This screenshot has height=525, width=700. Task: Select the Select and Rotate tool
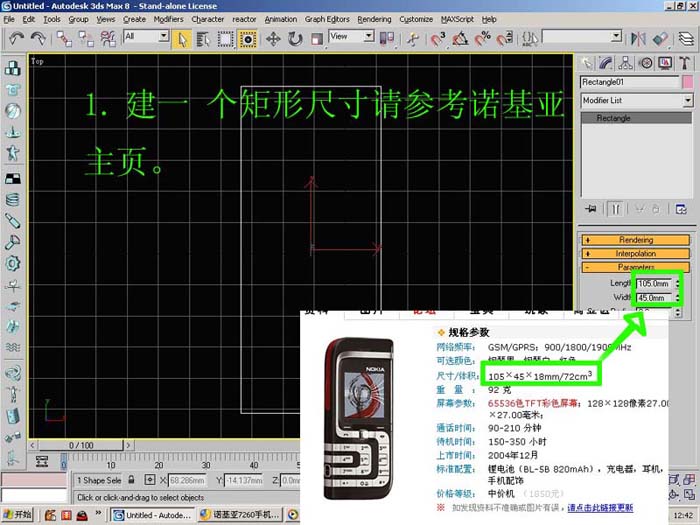295,39
